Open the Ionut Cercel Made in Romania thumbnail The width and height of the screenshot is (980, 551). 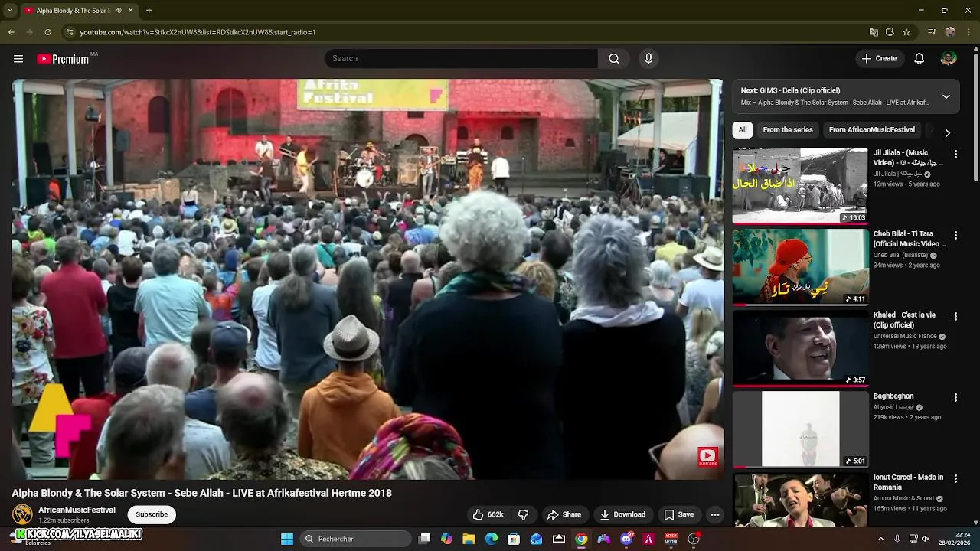click(800, 500)
